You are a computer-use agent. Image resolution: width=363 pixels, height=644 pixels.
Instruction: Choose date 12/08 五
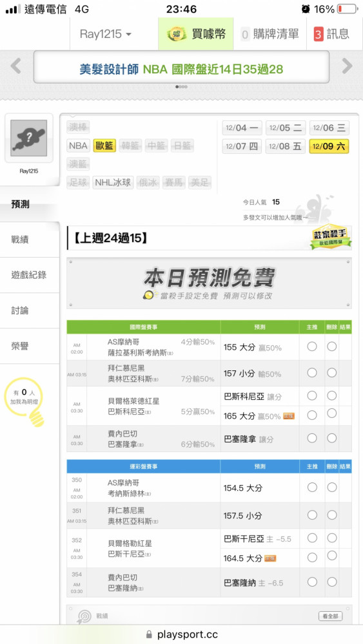pos(285,146)
